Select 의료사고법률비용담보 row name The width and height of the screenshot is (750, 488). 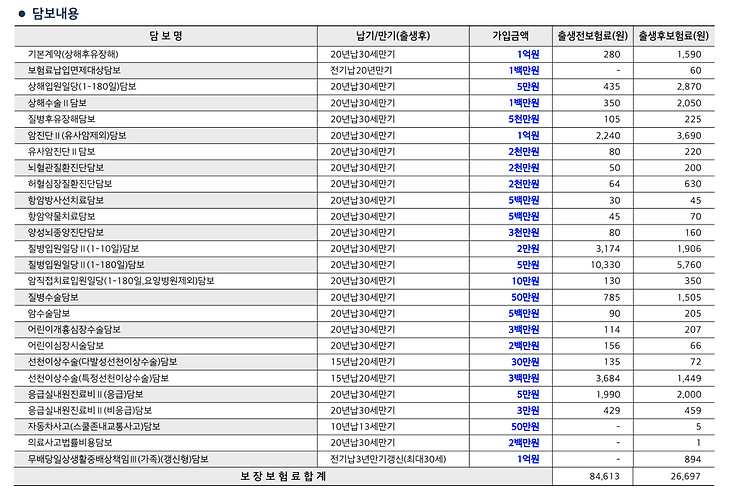[x=70, y=443]
